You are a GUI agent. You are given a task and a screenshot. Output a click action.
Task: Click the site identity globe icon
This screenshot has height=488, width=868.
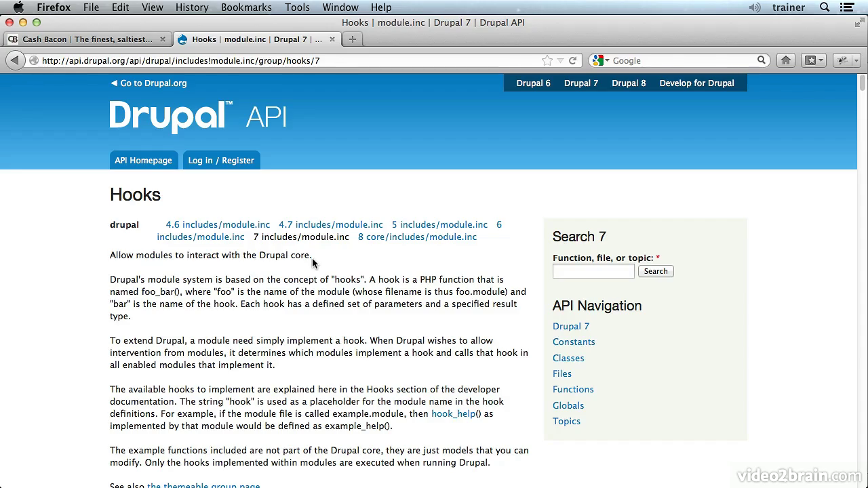[x=34, y=60]
